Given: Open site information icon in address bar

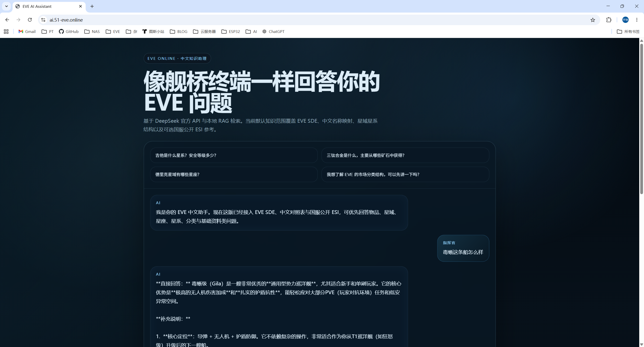Looking at the screenshot, I should pyautogui.click(x=43, y=20).
